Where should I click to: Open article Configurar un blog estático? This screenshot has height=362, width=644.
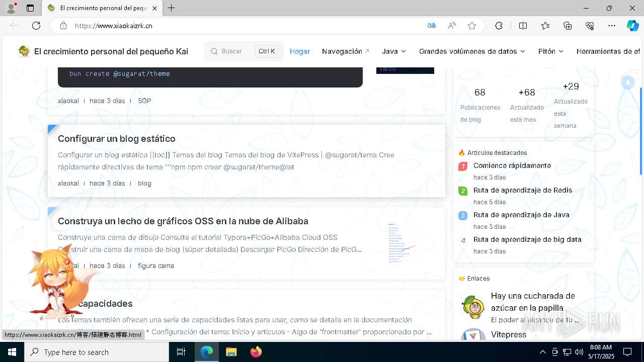[x=117, y=139]
